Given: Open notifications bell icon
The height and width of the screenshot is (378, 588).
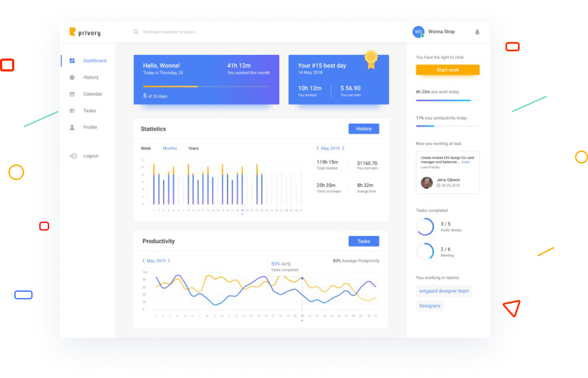Looking at the screenshot, I should pyautogui.click(x=477, y=32).
